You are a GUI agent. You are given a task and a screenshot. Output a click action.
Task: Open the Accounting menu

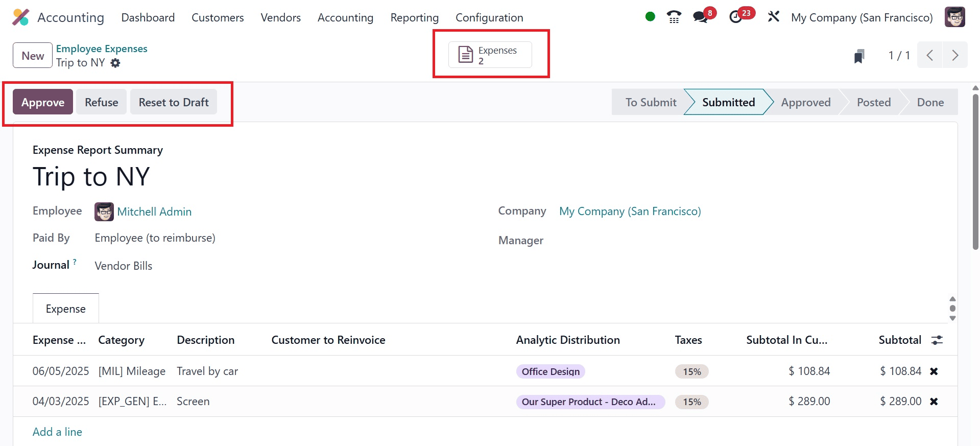(346, 17)
